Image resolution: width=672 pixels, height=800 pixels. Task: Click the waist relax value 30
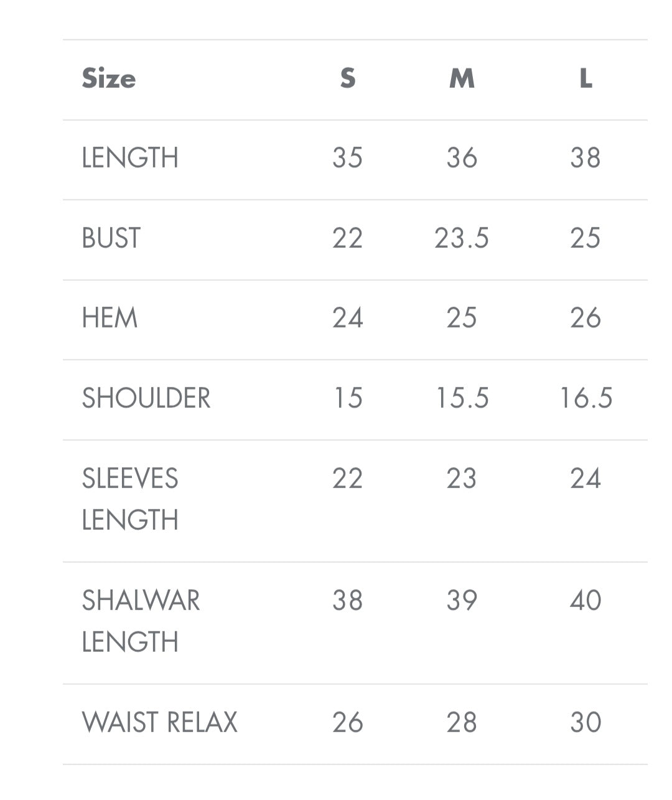(x=586, y=723)
